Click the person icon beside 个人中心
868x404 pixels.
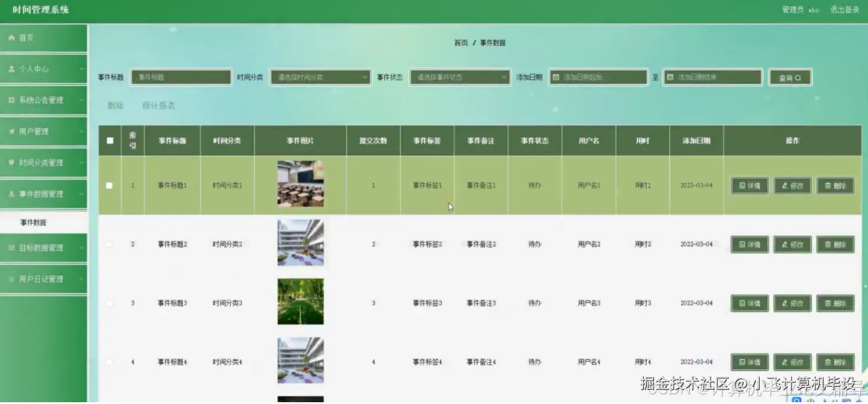coord(11,69)
